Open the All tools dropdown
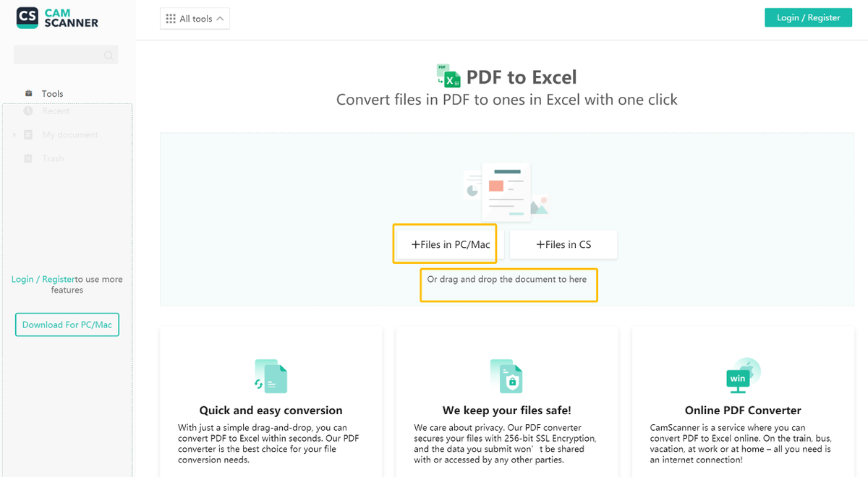Image resolution: width=868 pixels, height=477 pixels. tap(195, 19)
